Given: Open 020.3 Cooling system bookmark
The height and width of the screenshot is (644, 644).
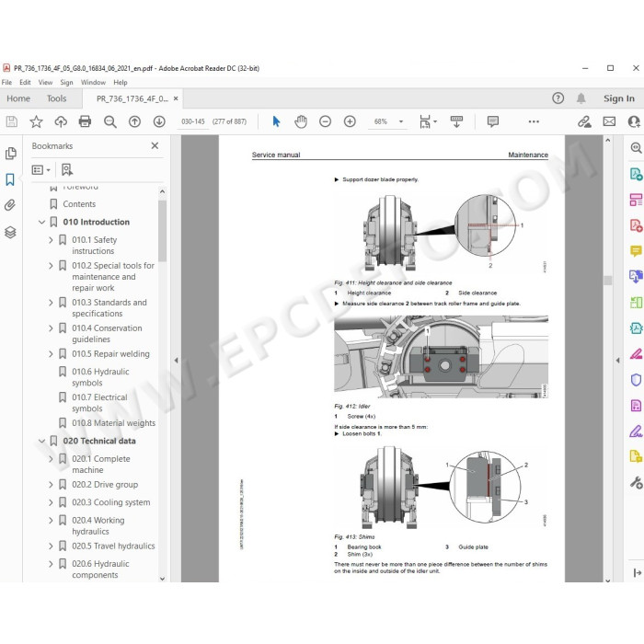Looking at the screenshot, I should (111, 502).
